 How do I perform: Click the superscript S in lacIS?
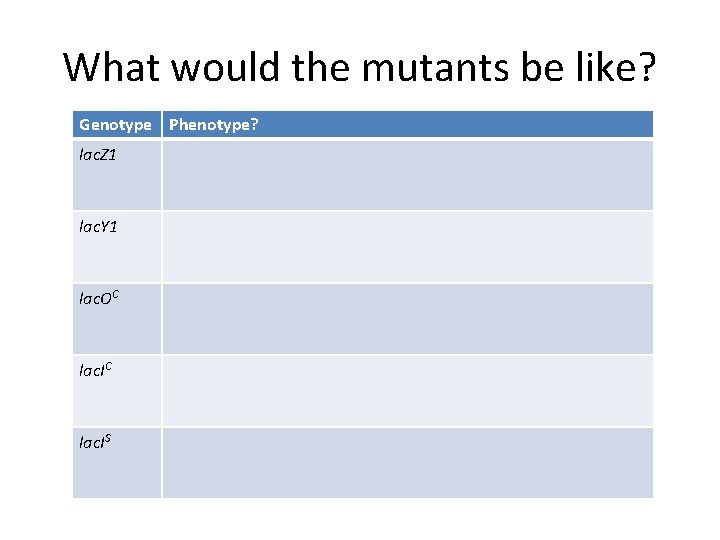(x=107, y=437)
